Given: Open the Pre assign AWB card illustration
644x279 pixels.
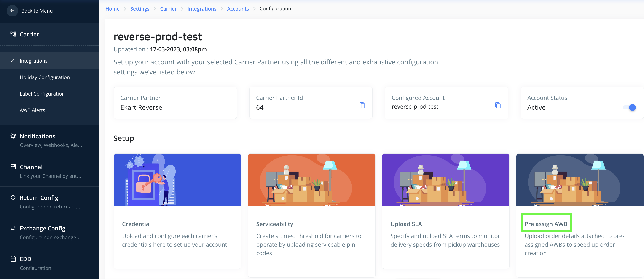Looking at the screenshot, I should [580, 180].
